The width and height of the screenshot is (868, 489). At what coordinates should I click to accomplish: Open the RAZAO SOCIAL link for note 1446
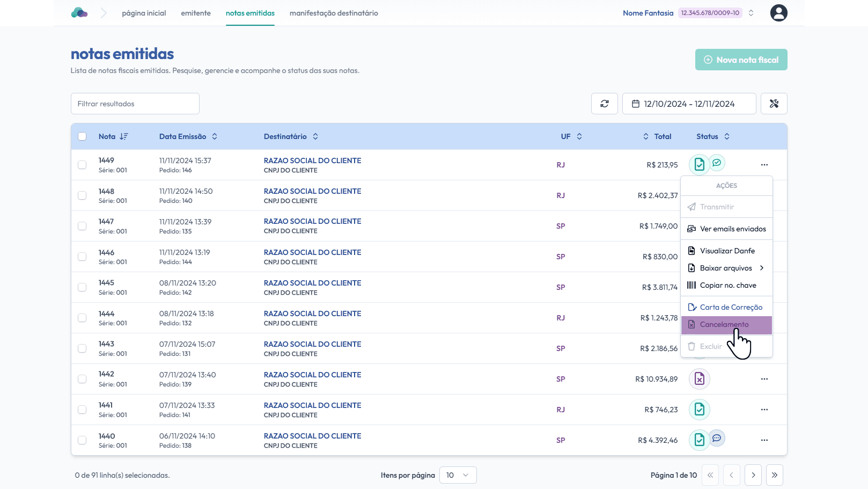pyautogui.click(x=312, y=252)
